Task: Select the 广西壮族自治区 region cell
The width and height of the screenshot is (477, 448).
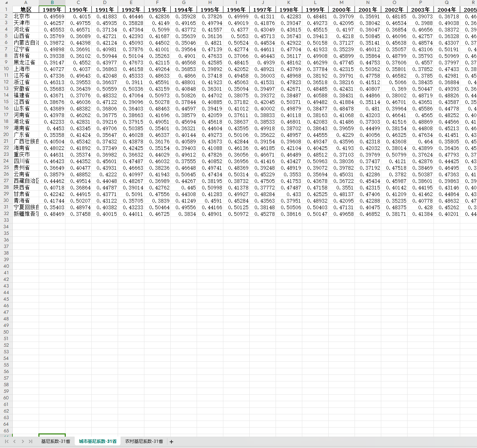Action: pos(26,141)
